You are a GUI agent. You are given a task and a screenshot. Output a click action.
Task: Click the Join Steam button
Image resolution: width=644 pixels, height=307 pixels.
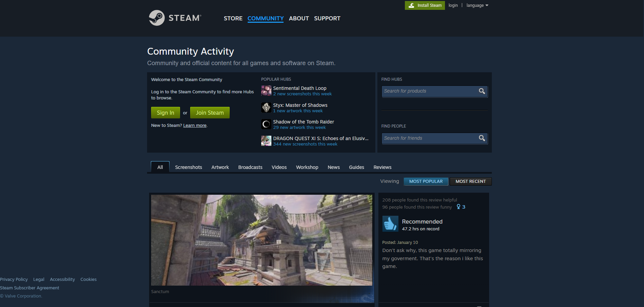coord(210,112)
